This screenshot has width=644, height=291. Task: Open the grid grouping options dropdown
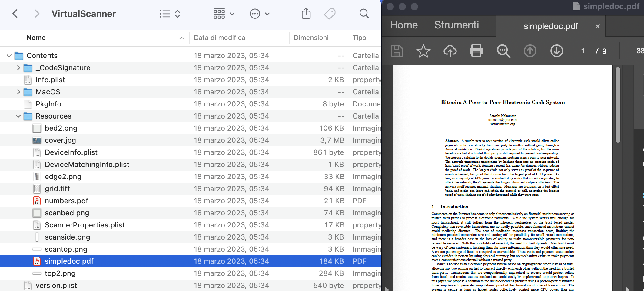(x=224, y=14)
